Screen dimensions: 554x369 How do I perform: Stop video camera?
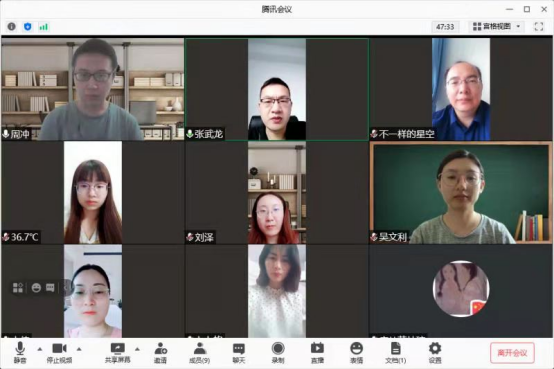click(59, 353)
